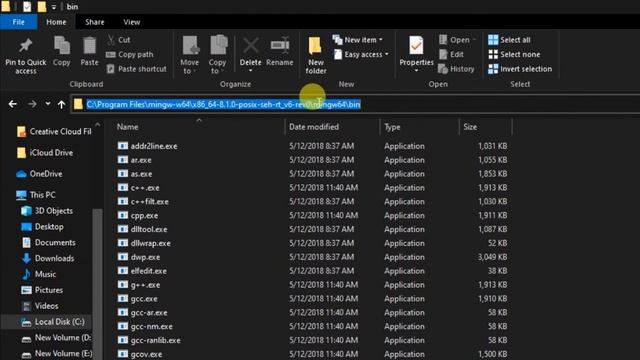This screenshot has width=640, height=360.
Task: Select the gcc-ranlib.exe file
Action: 149,340
